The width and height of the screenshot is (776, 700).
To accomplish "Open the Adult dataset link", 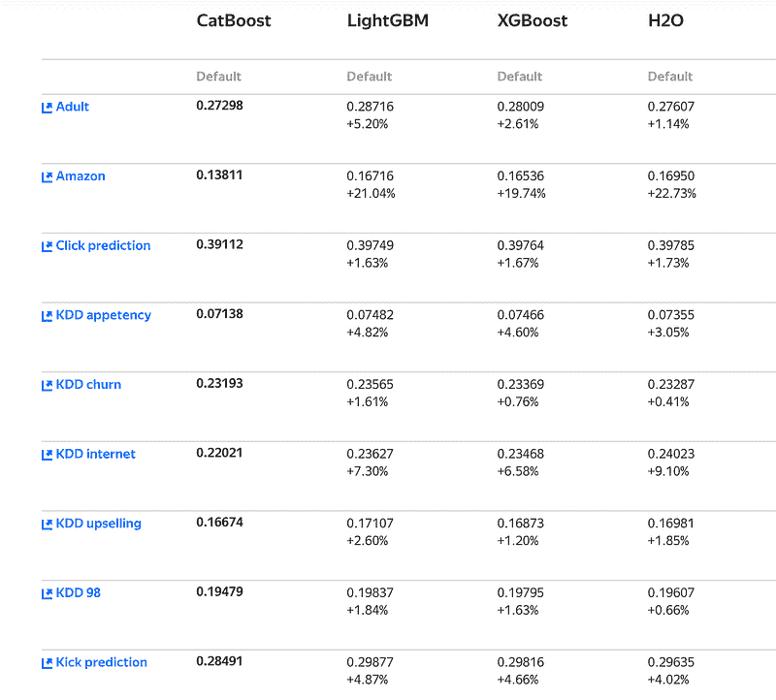I will 73,107.
